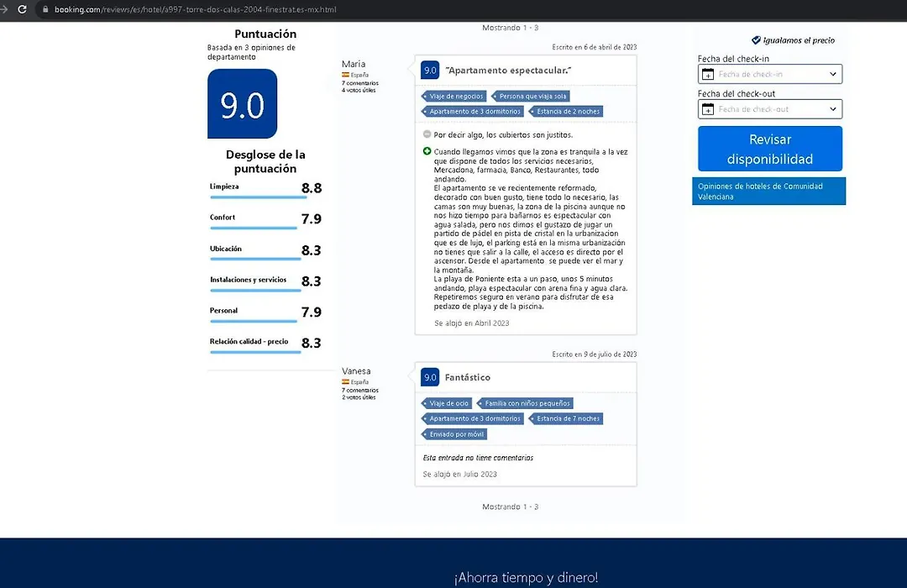
Task: Click the Familia con niños pequeños tag
Action: [x=525, y=403]
